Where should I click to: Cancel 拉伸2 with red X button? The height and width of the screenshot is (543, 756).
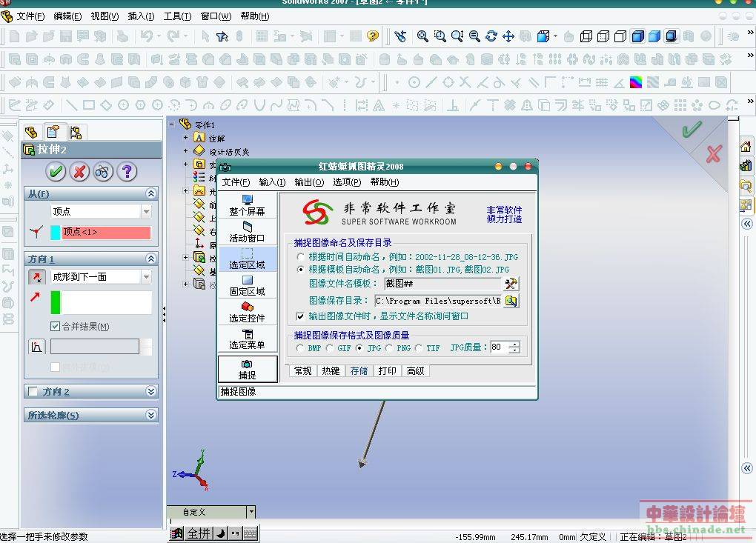click(79, 172)
